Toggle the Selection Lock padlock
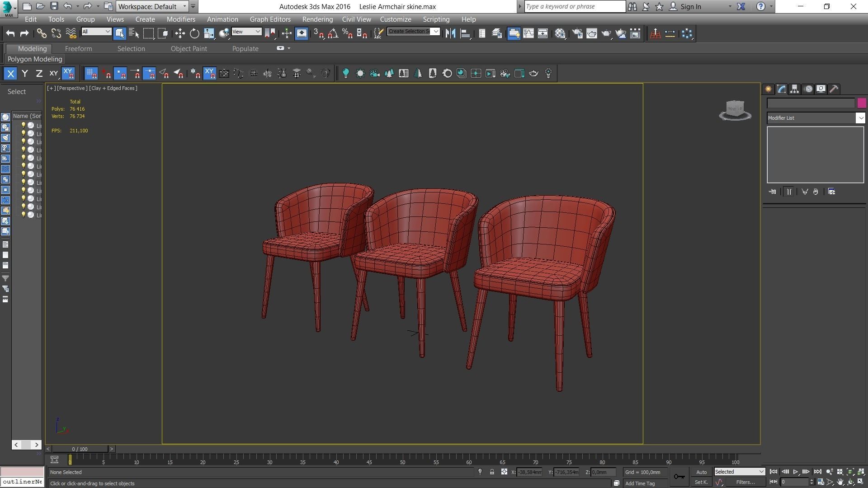 point(492,472)
